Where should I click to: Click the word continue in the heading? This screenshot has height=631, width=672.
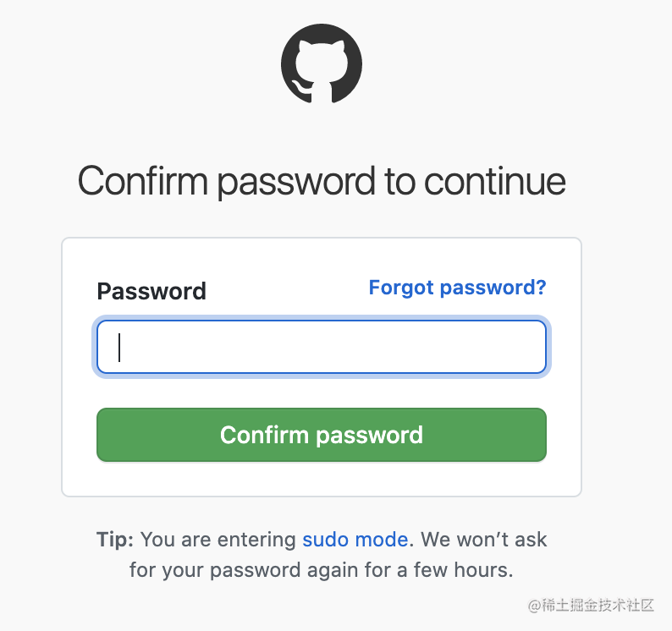tap(495, 182)
